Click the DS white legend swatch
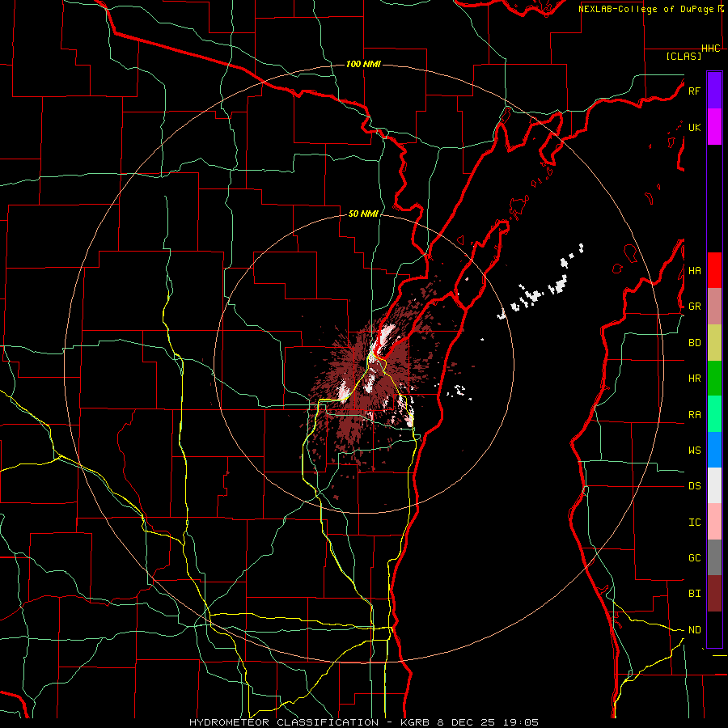Viewport: 728px width, 728px height. click(x=714, y=485)
